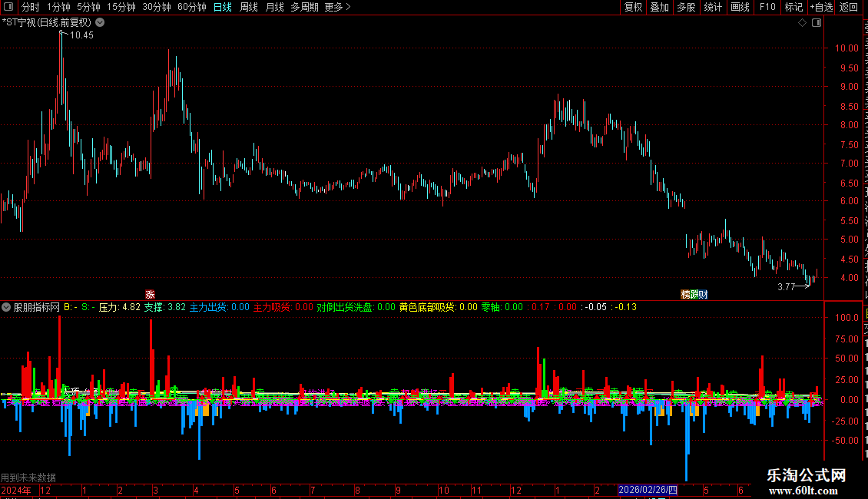Select the 5分钟 period tab
Viewport: 868px width, 499px height.
pyautogui.click(x=88, y=7)
